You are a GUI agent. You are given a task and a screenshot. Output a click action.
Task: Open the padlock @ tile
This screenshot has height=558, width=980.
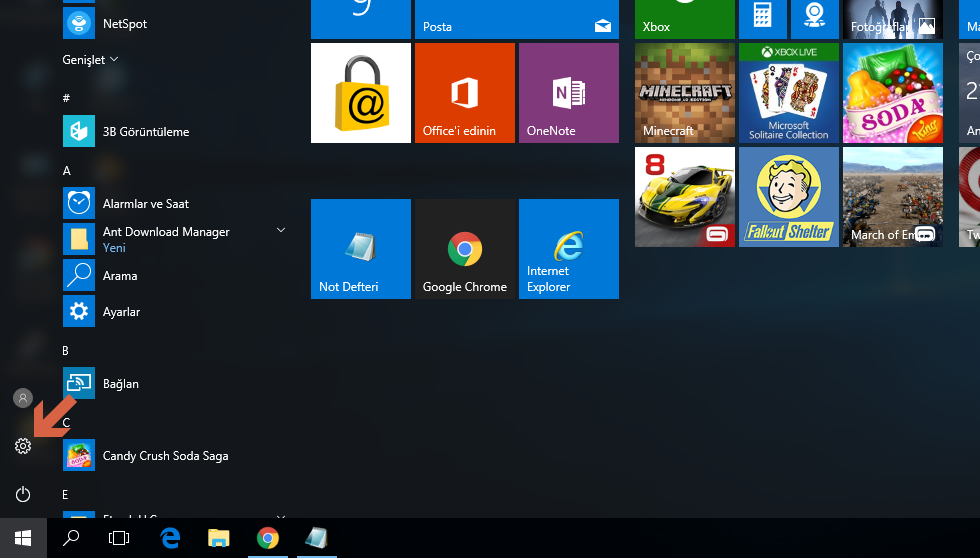[361, 93]
